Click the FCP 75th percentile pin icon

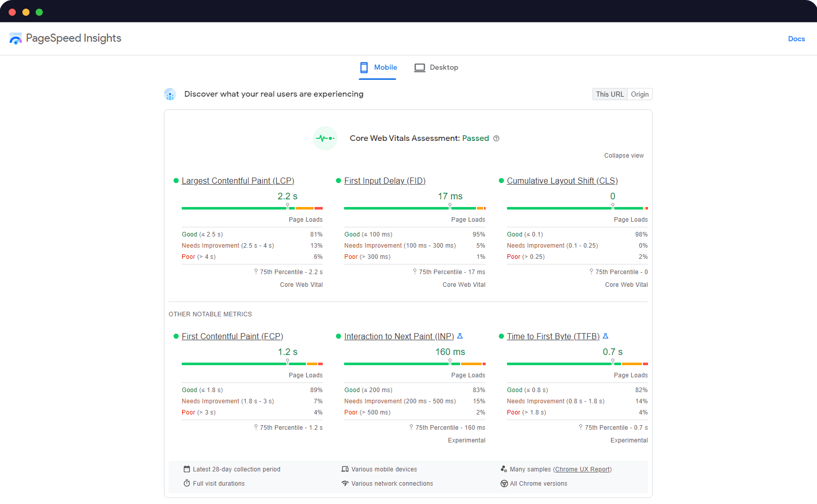pos(256,427)
